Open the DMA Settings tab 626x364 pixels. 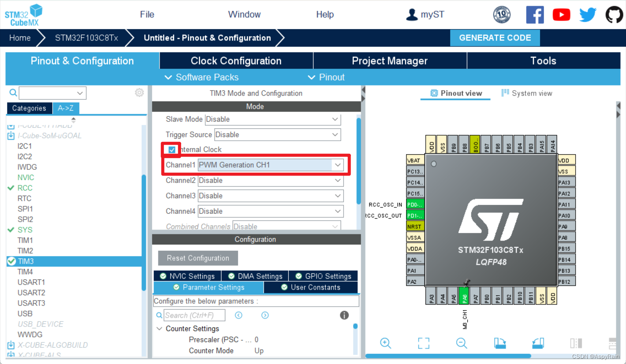click(255, 276)
